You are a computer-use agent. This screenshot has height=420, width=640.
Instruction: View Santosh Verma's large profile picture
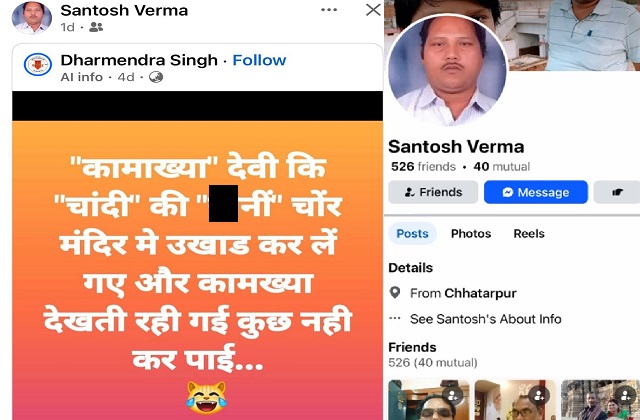pyautogui.click(x=447, y=70)
